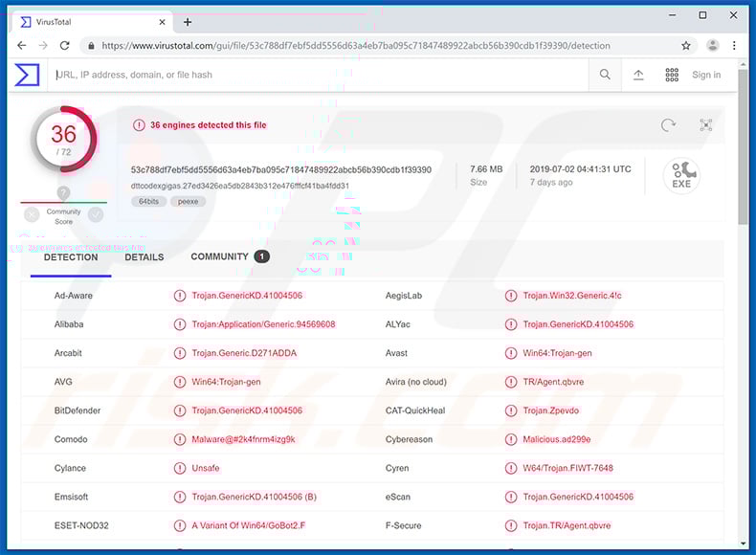Image resolution: width=756 pixels, height=555 pixels.
Task: Click Trojan.Zpevdo result
Action: click(x=550, y=411)
